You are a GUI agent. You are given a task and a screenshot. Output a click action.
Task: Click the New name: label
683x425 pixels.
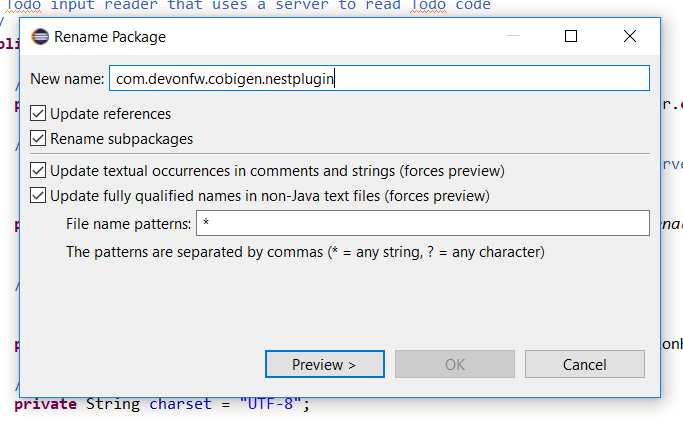tap(67, 79)
